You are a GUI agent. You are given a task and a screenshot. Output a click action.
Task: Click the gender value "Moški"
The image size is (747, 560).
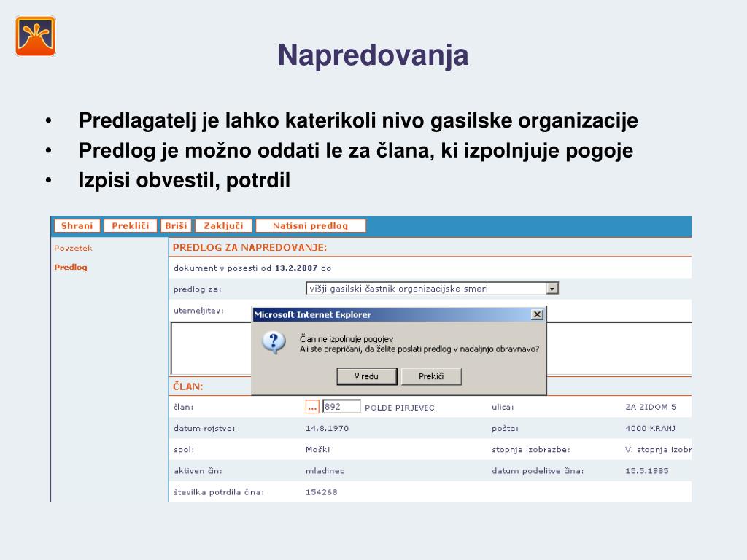[317, 449]
